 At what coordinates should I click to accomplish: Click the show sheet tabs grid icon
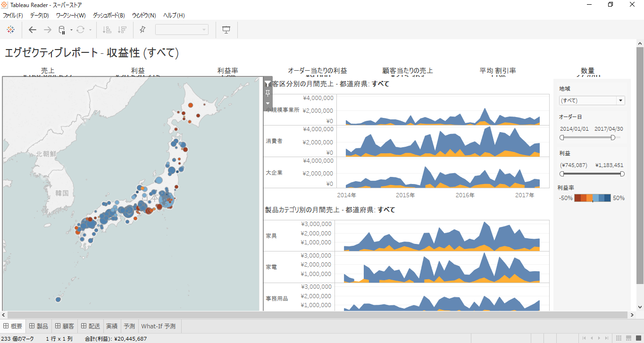(619, 337)
